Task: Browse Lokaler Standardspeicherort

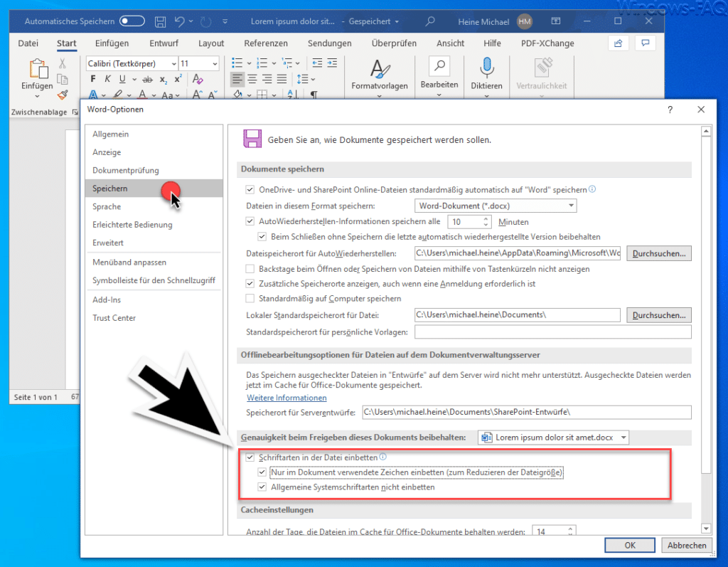Action: coord(659,315)
